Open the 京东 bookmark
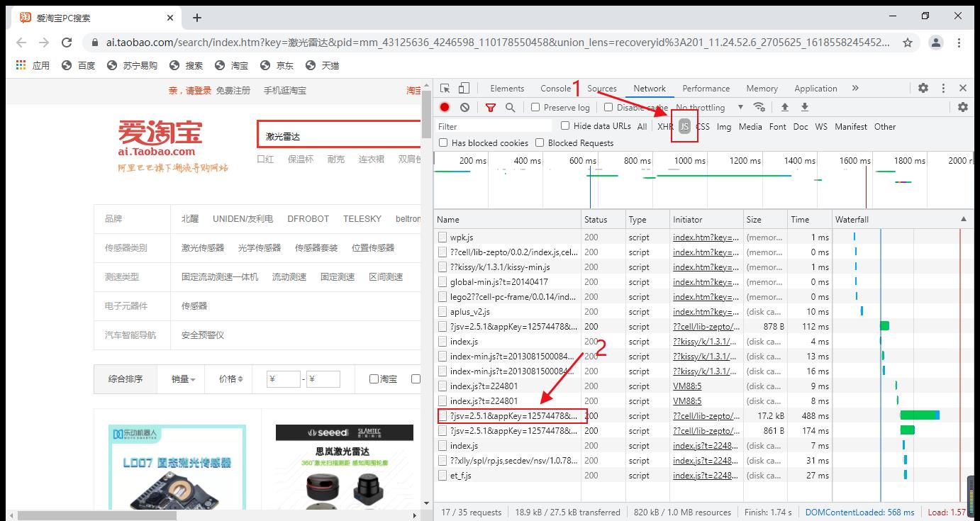The image size is (980, 521). pyautogui.click(x=277, y=65)
